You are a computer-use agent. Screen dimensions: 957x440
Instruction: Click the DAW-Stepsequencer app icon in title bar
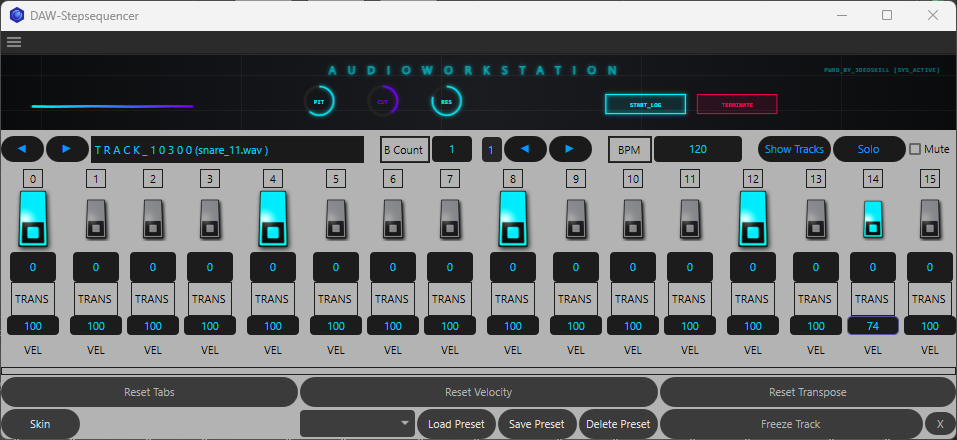[16, 16]
